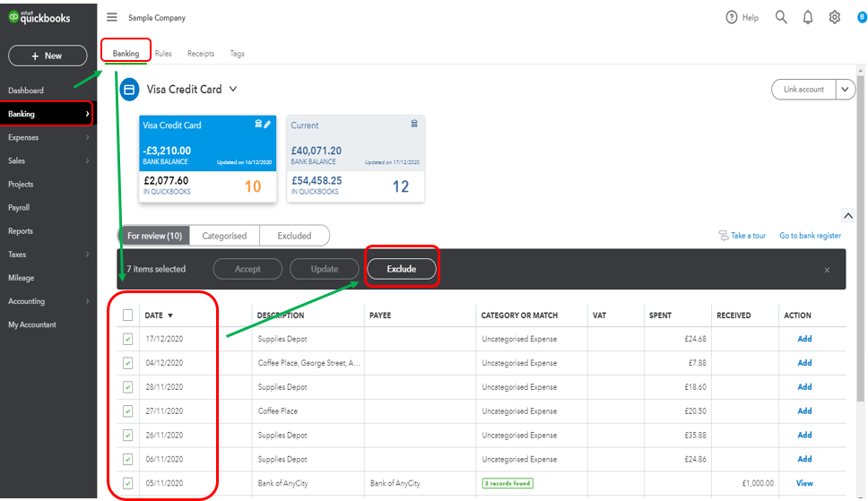Image resolution: width=868 pixels, height=501 pixels.
Task: Open the settings gear icon
Action: [834, 17]
